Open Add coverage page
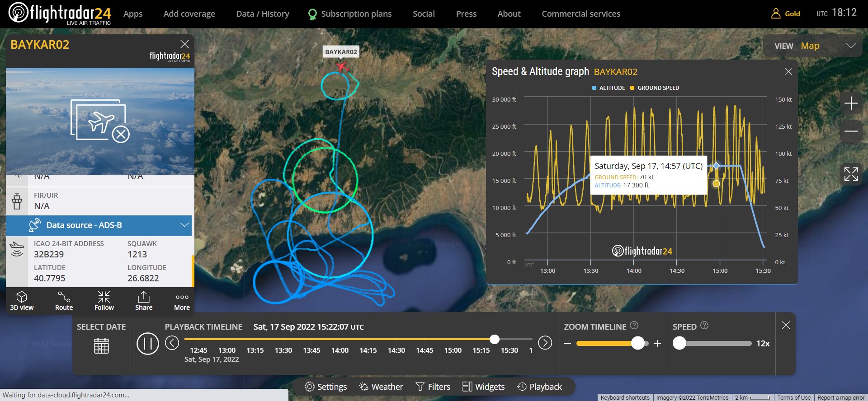This screenshot has height=401, width=868. point(189,14)
